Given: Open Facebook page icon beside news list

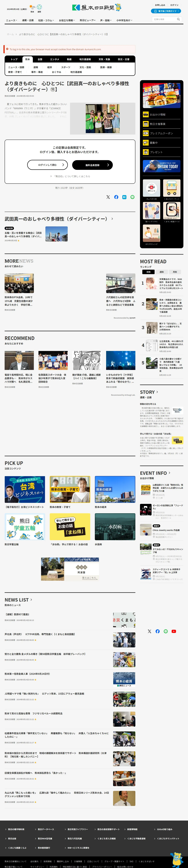Looking at the screenshot, I should tap(158, 631).
